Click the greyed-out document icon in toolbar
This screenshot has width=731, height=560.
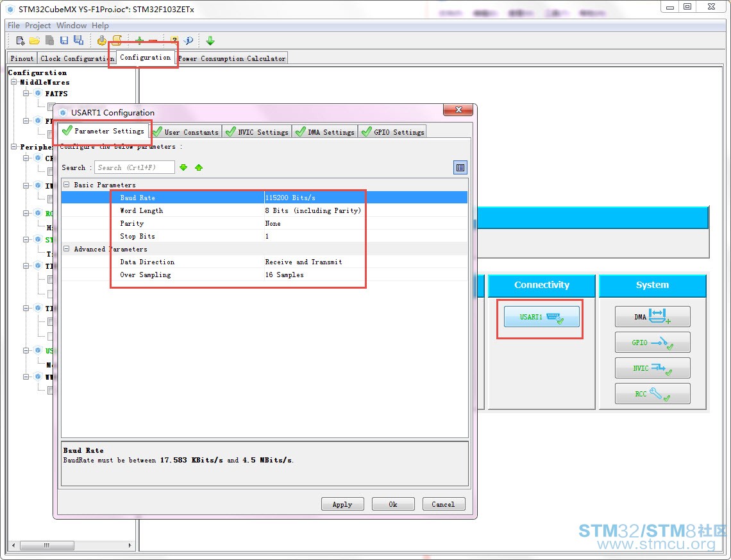click(x=49, y=40)
